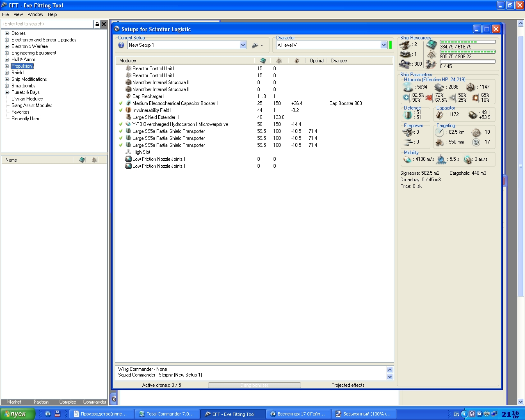
Task: Click the CPU chip icon in Ship Resources
Action: click(431, 44)
